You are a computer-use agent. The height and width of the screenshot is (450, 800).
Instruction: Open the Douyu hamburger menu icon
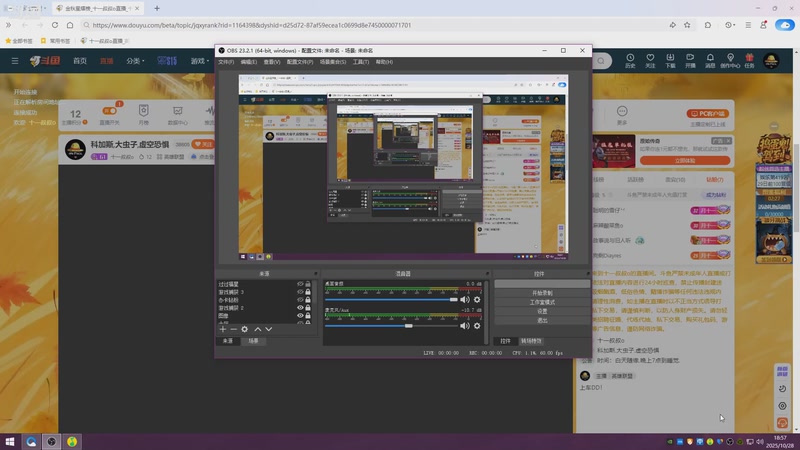(x=15, y=61)
